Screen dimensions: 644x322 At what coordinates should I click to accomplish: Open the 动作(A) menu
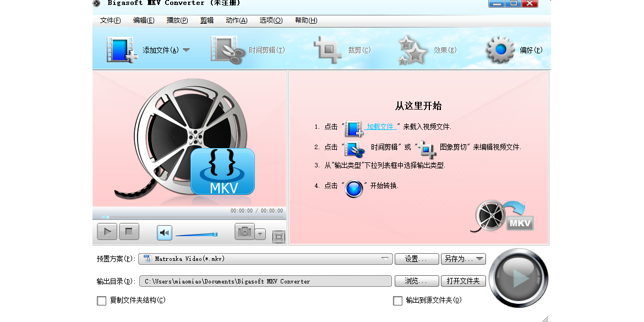click(x=236, y=20)
